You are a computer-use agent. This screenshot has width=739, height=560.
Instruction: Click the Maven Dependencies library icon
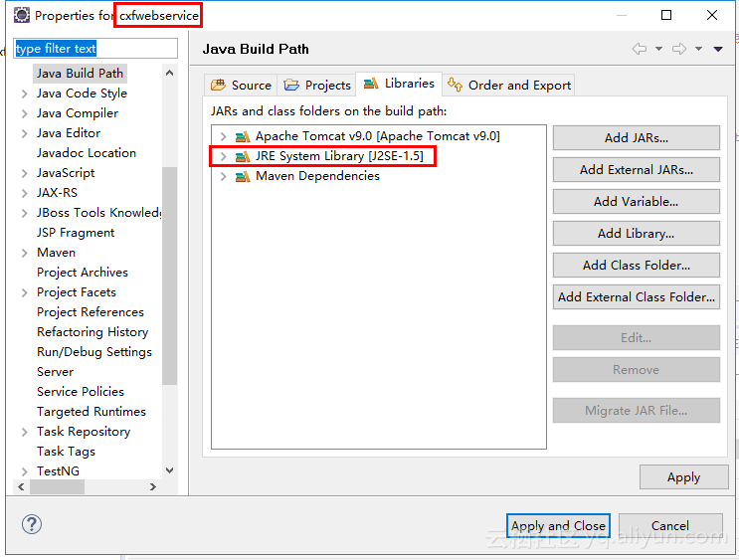click(x=243, y=176)
